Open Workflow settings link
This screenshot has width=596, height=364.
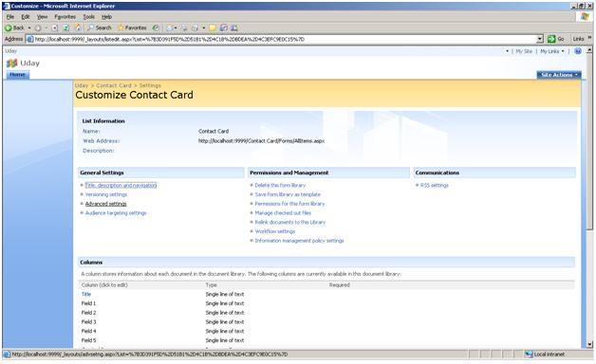(275, 231)
